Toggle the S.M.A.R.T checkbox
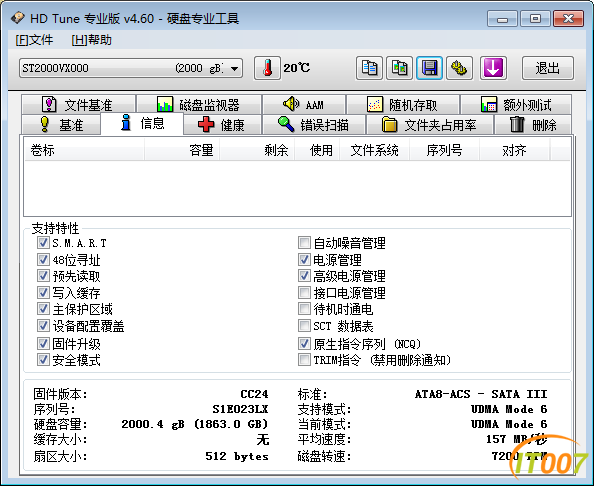The height and width of the screenshot is (486, 594). [43, 242]
